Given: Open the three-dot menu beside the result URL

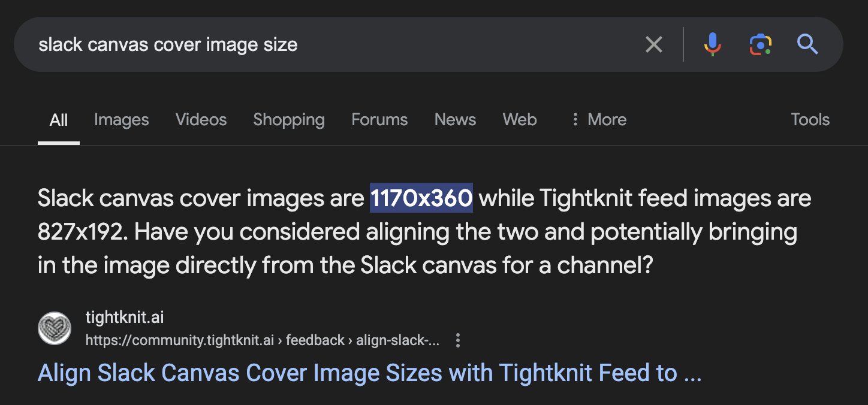Looking at the screenshot, I should click(457, 340).
